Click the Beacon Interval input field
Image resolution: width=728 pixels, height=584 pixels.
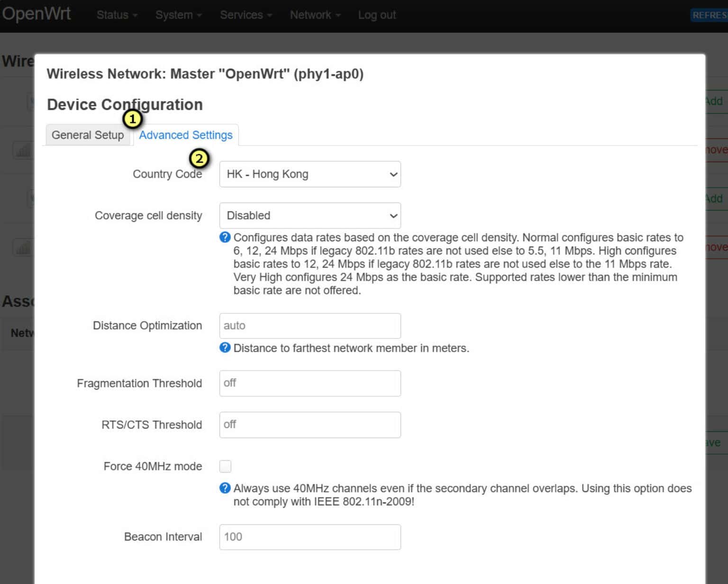pyautogui.click(x=310, y=537)
